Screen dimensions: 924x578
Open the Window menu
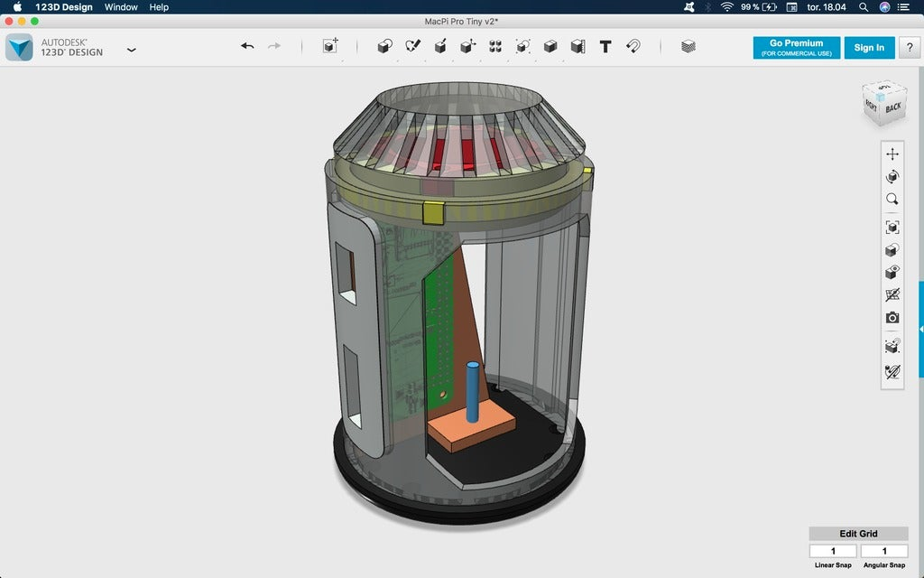[121, 7]
